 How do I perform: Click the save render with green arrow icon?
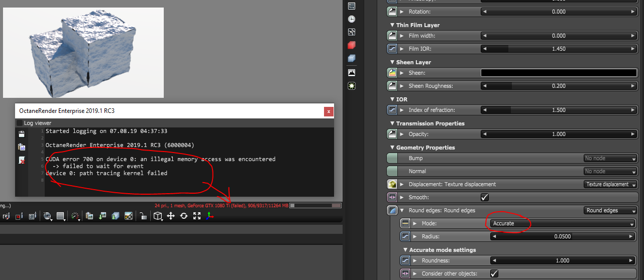[x=102, y=216]
